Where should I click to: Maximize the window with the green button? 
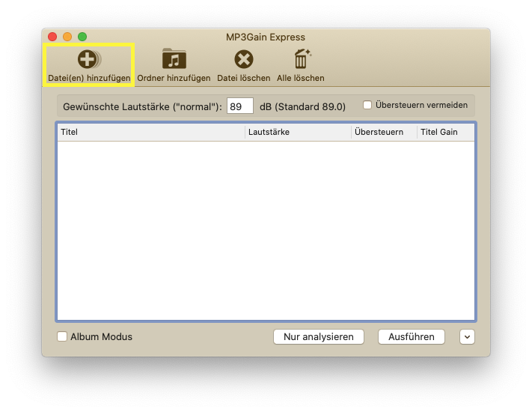click(x=82, y=37)
